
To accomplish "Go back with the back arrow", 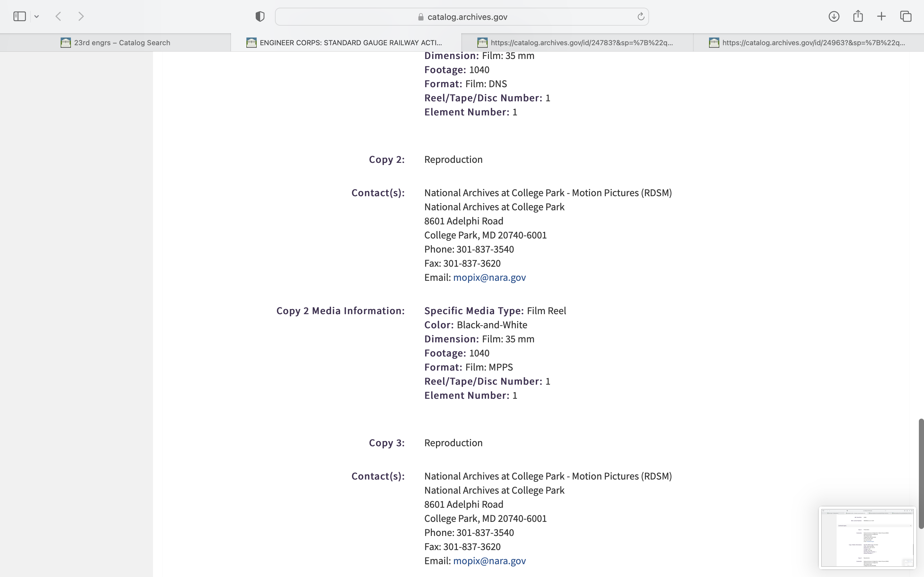I will pos(58,16).
